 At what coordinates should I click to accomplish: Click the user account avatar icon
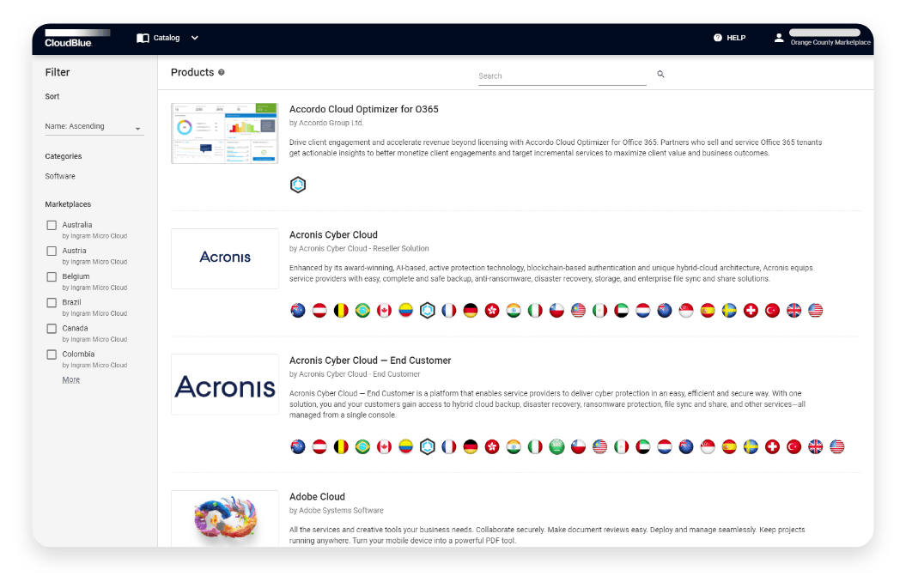[x=779, y=38]
